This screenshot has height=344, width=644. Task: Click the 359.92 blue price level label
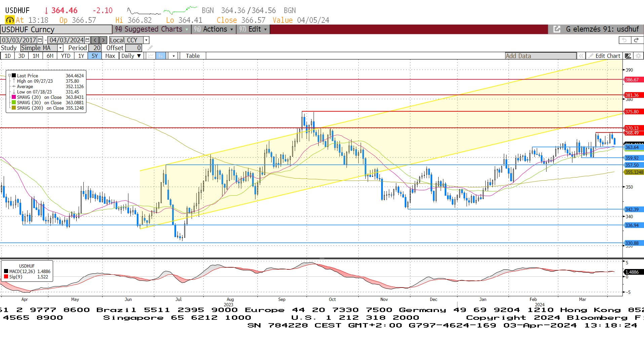(633, 158)
